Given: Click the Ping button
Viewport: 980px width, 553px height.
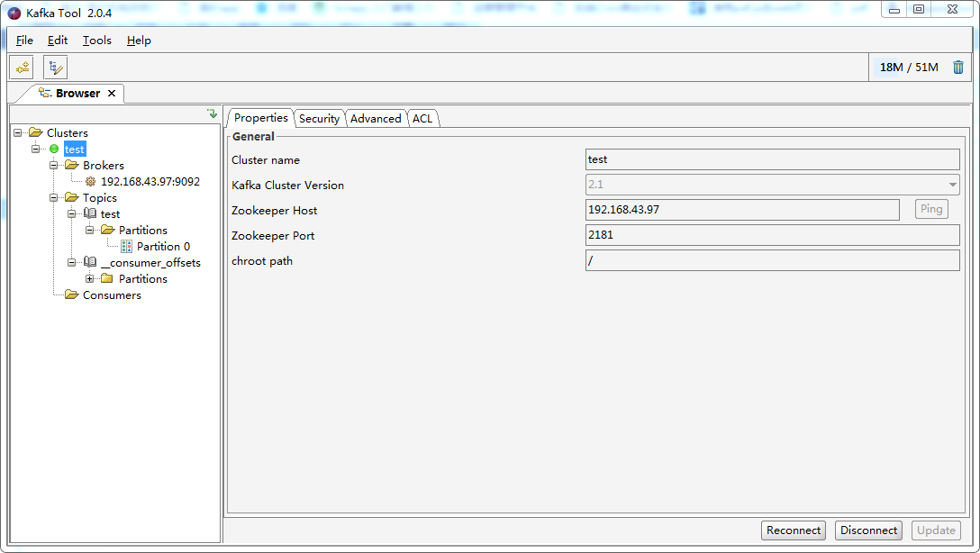Looking at the screenshot, I should [x=931, y=209].
